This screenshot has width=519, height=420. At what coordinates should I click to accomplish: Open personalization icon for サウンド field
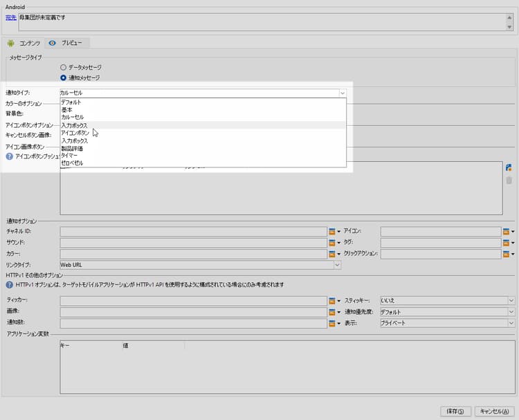(x=332, y=243)
